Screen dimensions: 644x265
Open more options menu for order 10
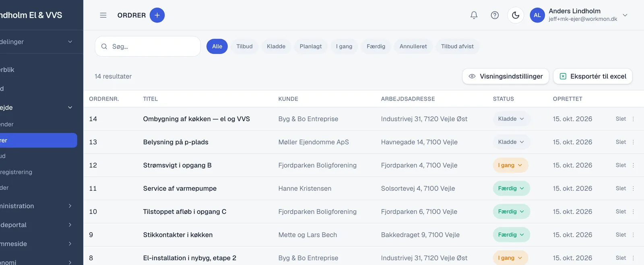click(x=633, y=212)
